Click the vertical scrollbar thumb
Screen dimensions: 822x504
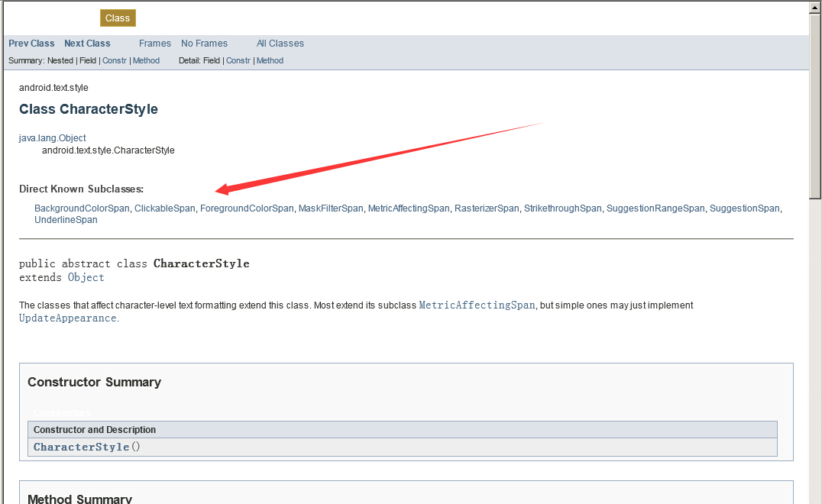pyautogui.click(x=815, y=106)
